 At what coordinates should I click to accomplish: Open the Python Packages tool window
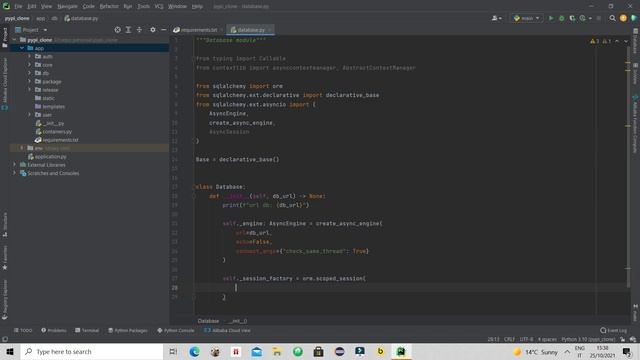(x=128, y=330)
